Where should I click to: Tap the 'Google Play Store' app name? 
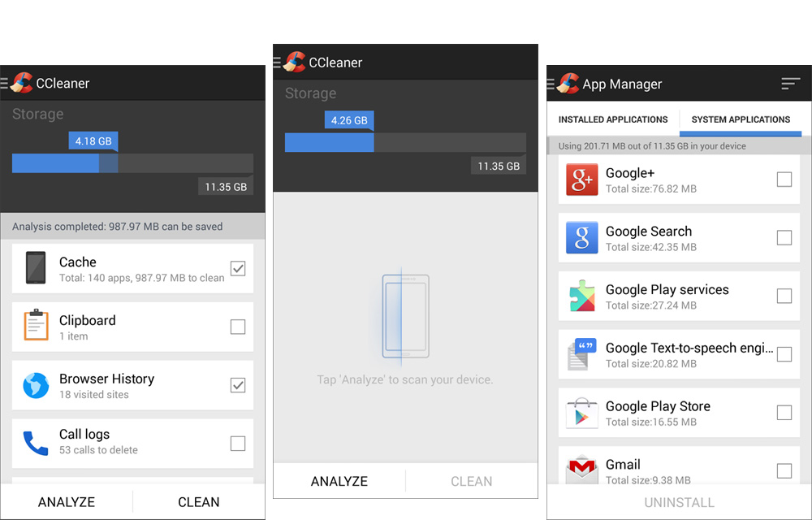pos(658,406)
